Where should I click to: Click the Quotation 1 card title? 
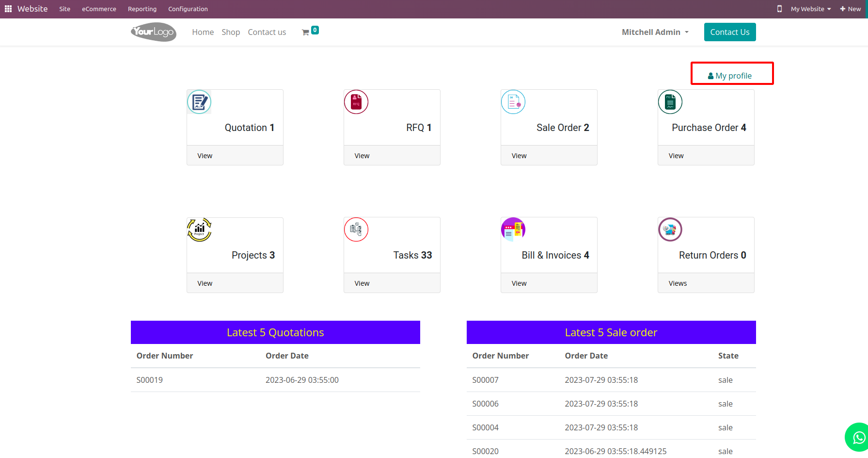click(x=250, y=128)
